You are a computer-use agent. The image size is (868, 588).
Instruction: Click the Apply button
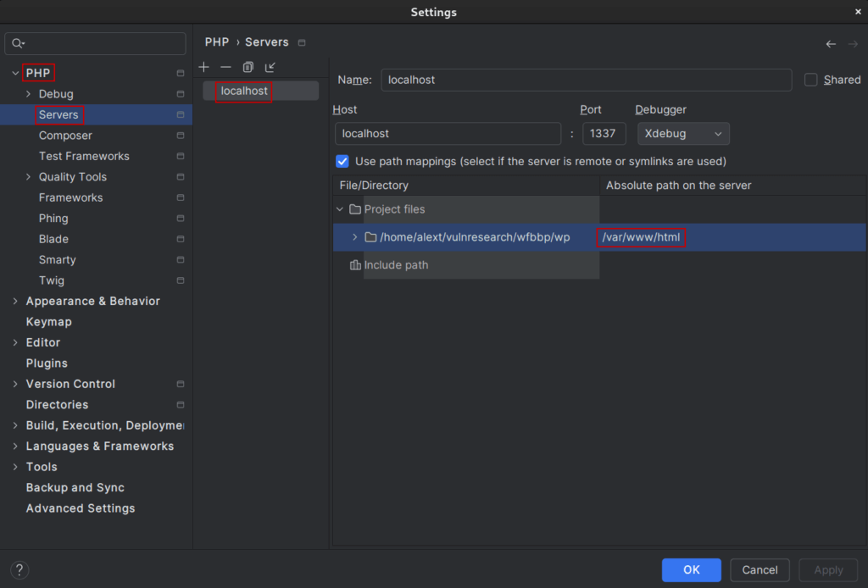tap(828, 569)
